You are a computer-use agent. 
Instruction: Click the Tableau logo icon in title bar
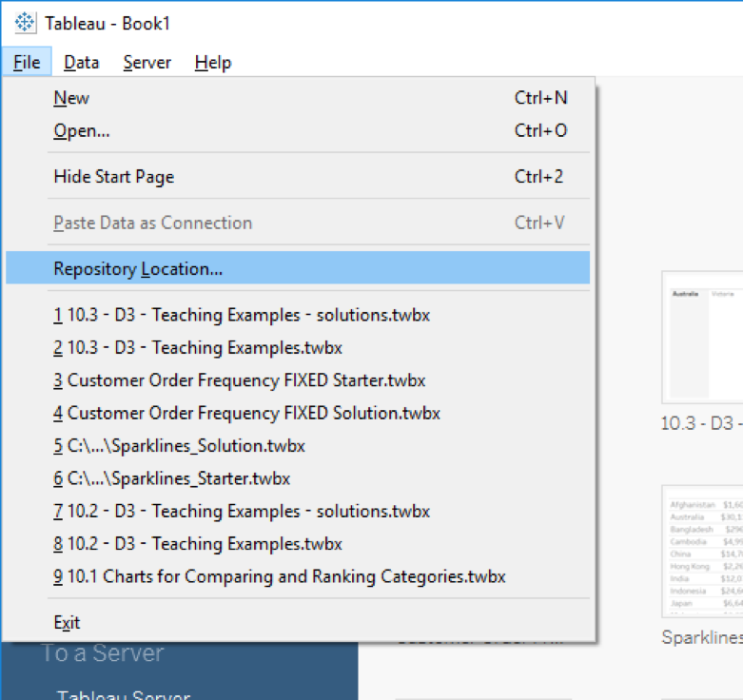click(25, 23)
